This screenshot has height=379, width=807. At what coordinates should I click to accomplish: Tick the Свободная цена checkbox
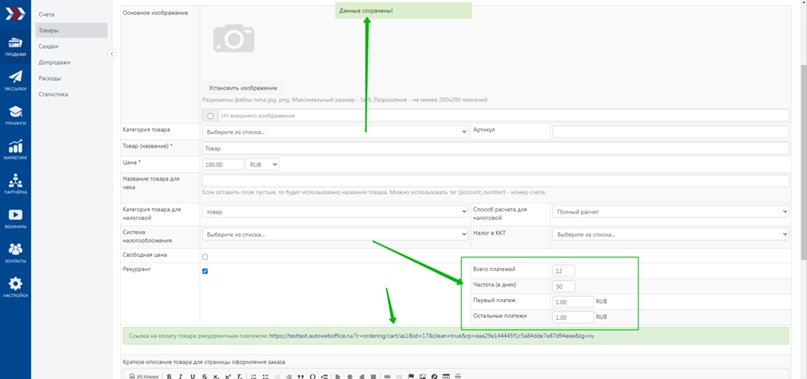tap(205, 256)
